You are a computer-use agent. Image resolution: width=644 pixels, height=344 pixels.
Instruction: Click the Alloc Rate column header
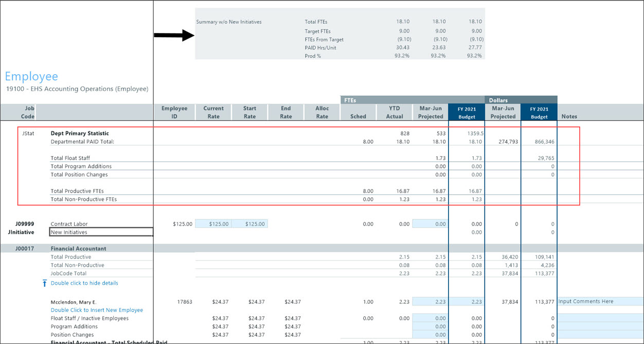coord(322,112)
